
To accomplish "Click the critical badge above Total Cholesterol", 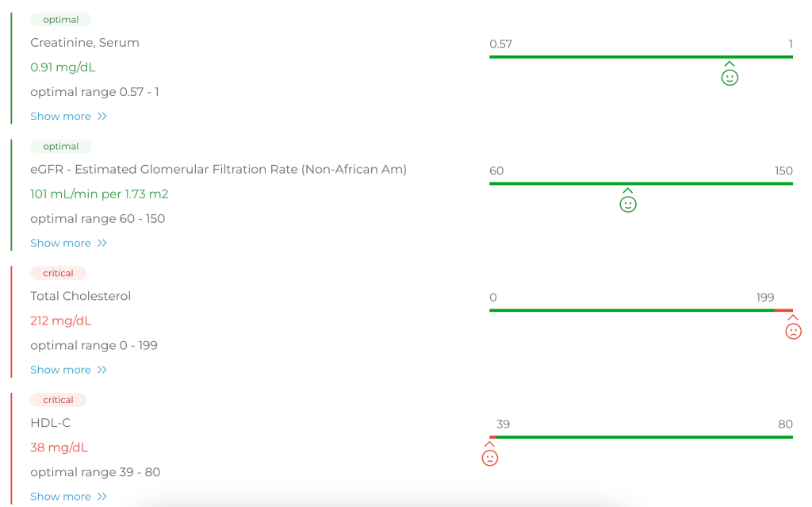I will point(58,274).
